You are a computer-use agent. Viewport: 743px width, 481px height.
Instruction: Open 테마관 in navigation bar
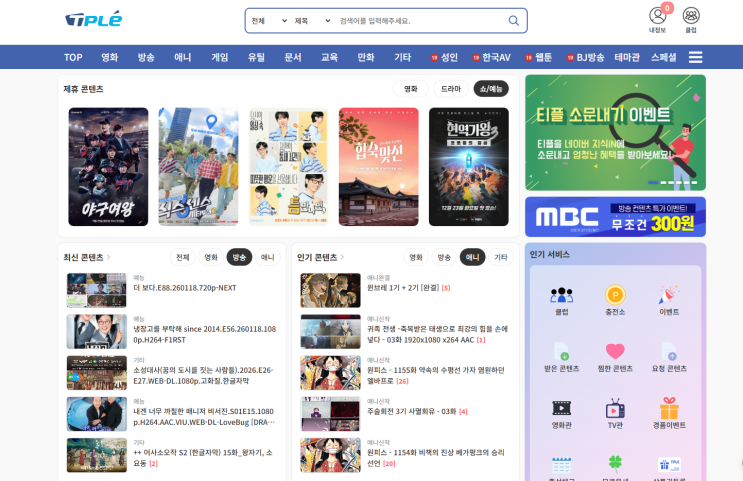(x=627, y=57)
